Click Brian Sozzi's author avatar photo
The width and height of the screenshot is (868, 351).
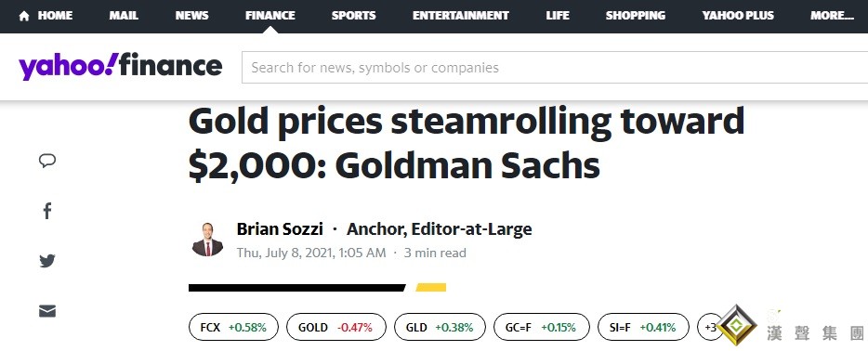click(207, 240)
